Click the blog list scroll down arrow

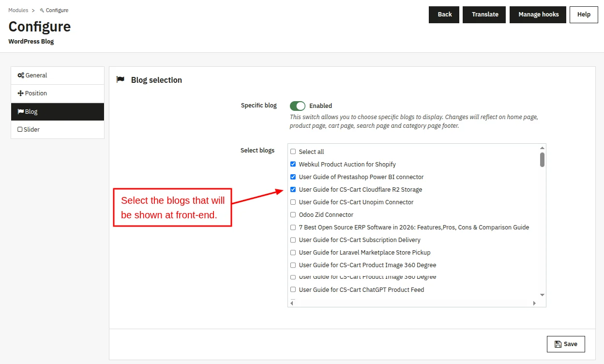[542, 295]
